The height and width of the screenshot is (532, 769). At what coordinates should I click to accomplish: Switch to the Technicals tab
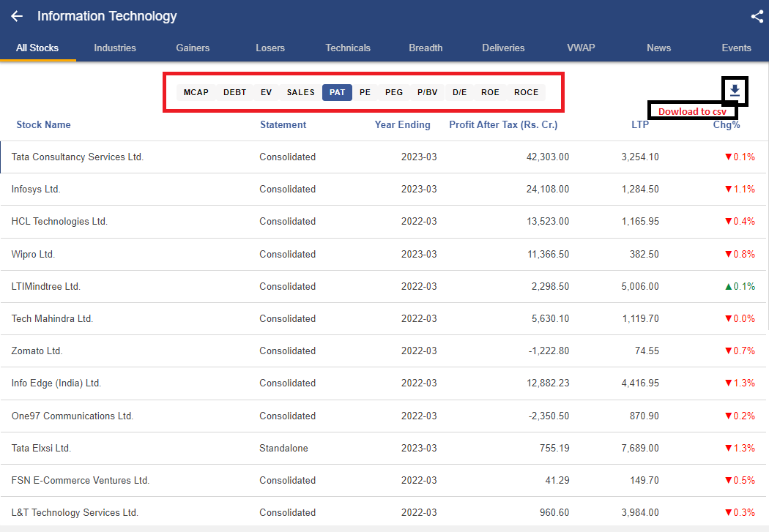348,48
